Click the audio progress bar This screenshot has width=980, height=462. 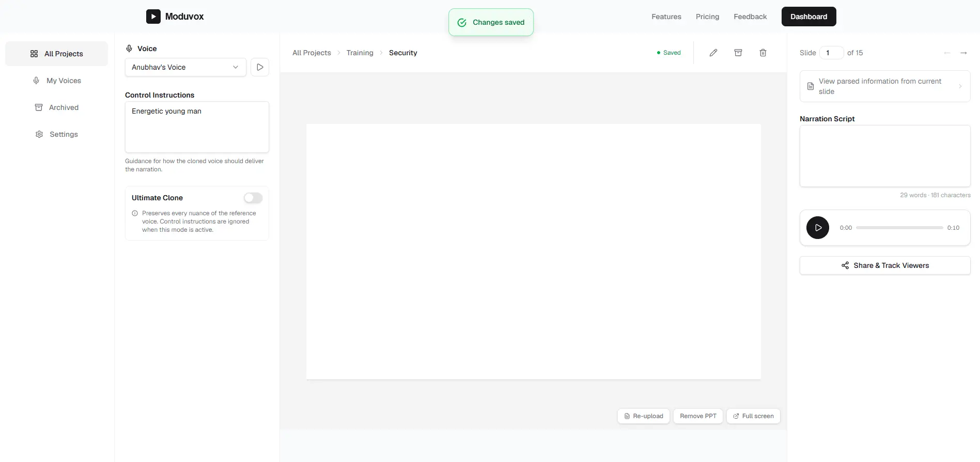[899, 228]
